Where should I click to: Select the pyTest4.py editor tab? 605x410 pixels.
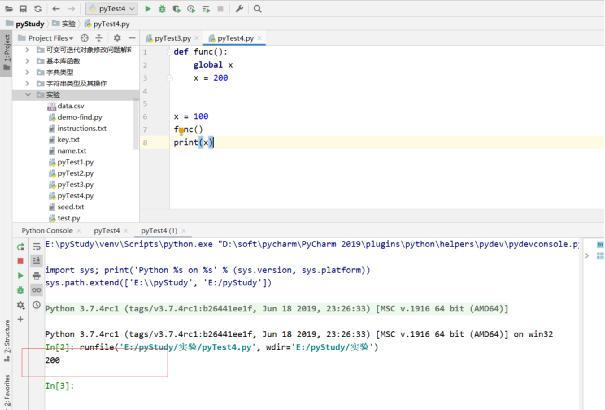click(x=235, y=38)
